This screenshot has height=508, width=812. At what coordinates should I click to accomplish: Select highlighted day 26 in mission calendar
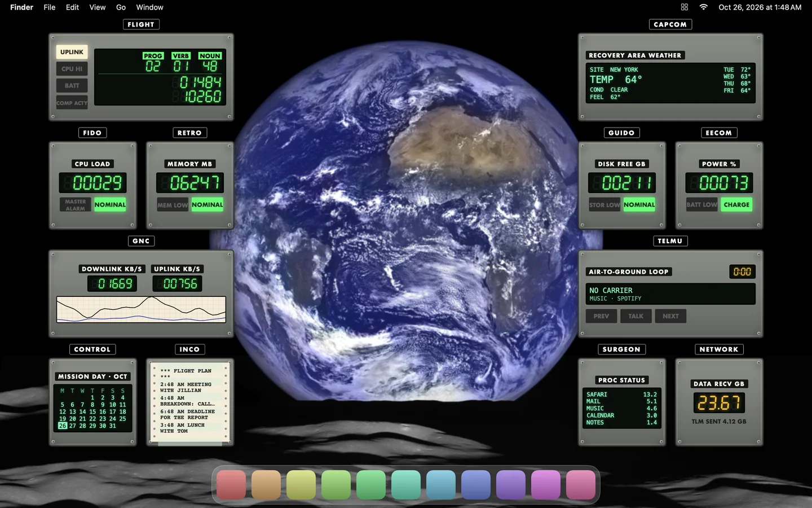coord(63,426)
